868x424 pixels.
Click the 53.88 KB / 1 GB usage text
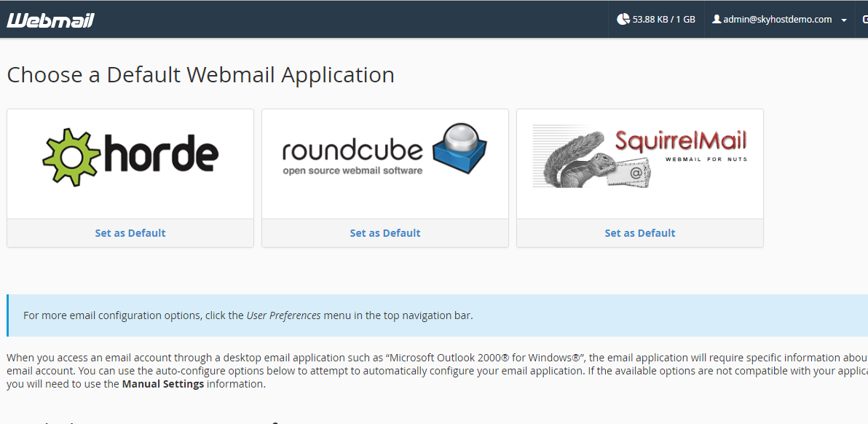(x=663, y=20)
